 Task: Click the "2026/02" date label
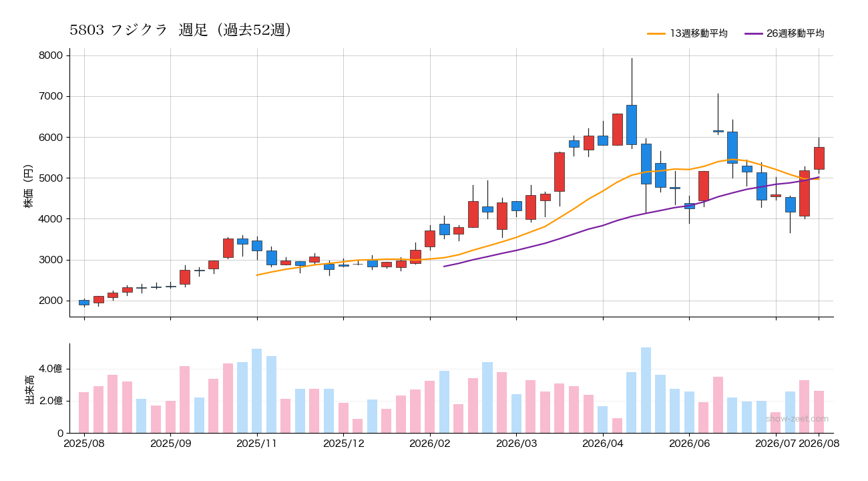click(430, 442)
